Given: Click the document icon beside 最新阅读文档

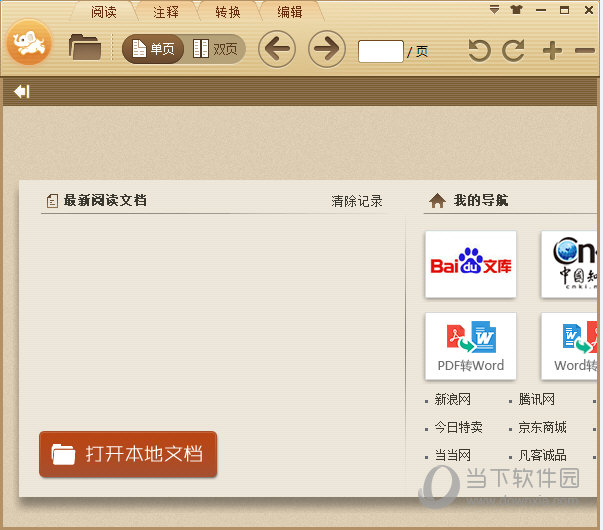Looking at the screenshot, I should 52,201.
